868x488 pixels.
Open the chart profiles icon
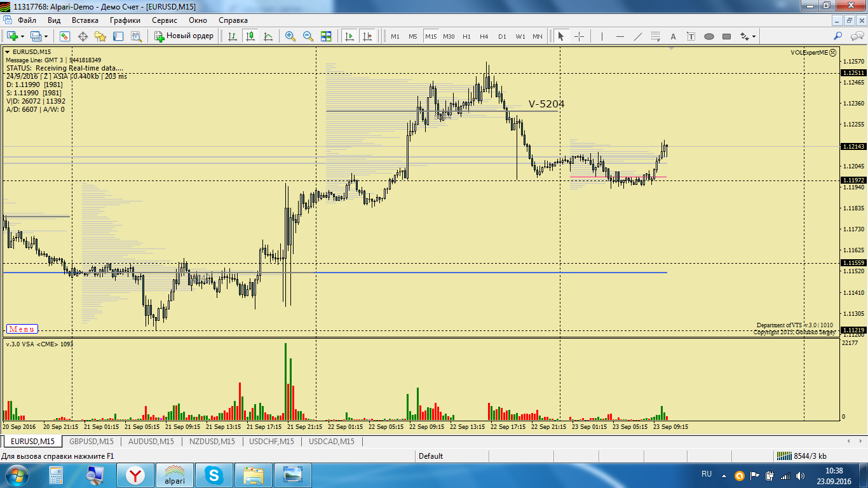36,36
